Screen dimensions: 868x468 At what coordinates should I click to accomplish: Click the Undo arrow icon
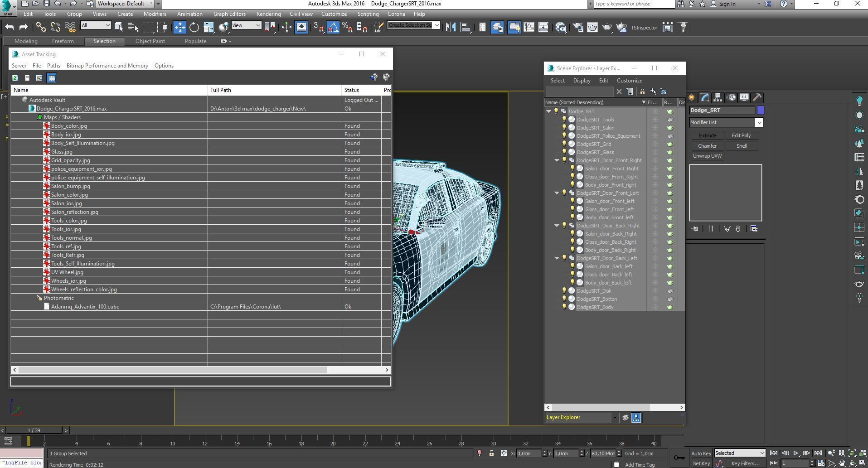tap(10, 27)
